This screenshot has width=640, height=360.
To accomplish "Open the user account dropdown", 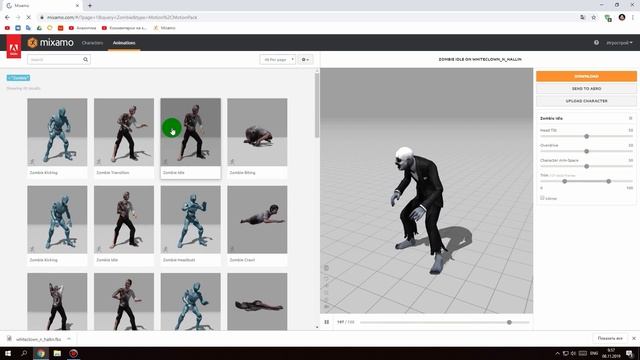I will pos(619,42).
